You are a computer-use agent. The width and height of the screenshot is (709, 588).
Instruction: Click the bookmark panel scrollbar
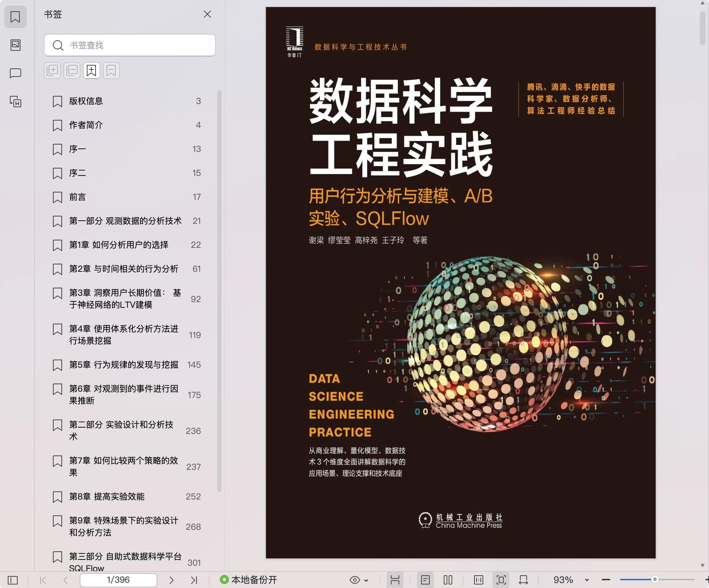[219, 291]
